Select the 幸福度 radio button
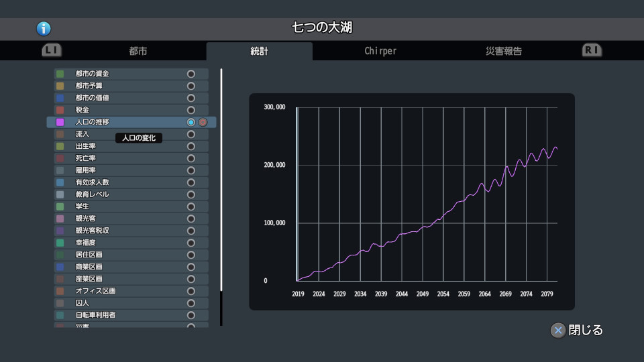The image size is (644, 362). pyautogui.click(x=191, y=243)
